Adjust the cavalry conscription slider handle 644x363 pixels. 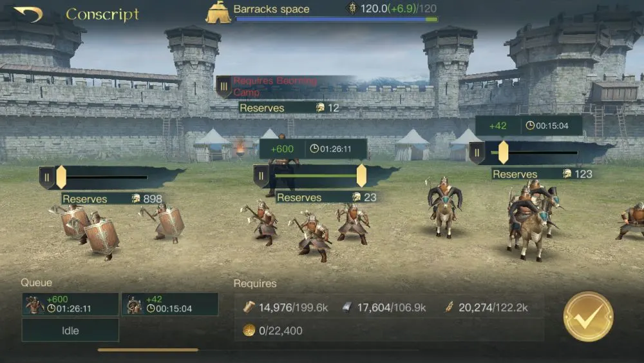tap(503, 152)
